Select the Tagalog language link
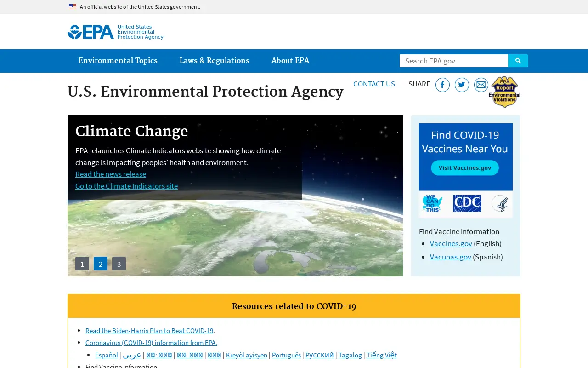This screenshot has height=368, width=588. point(350,355)
